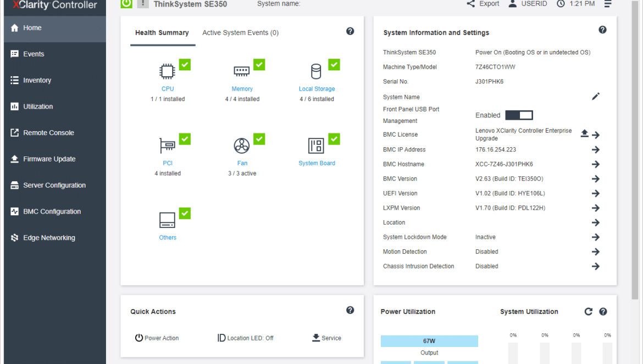Click the Export button in header
643x364 pixels.
coord(483,4)
